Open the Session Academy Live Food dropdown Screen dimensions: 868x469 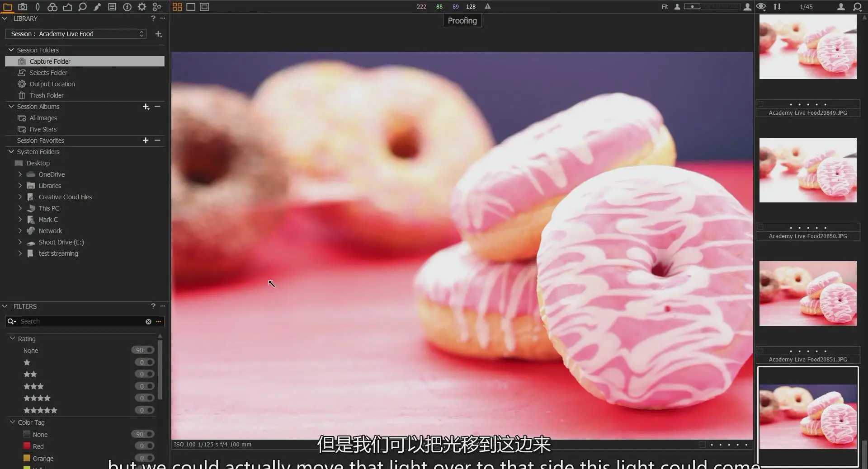(x=76, y=34)
